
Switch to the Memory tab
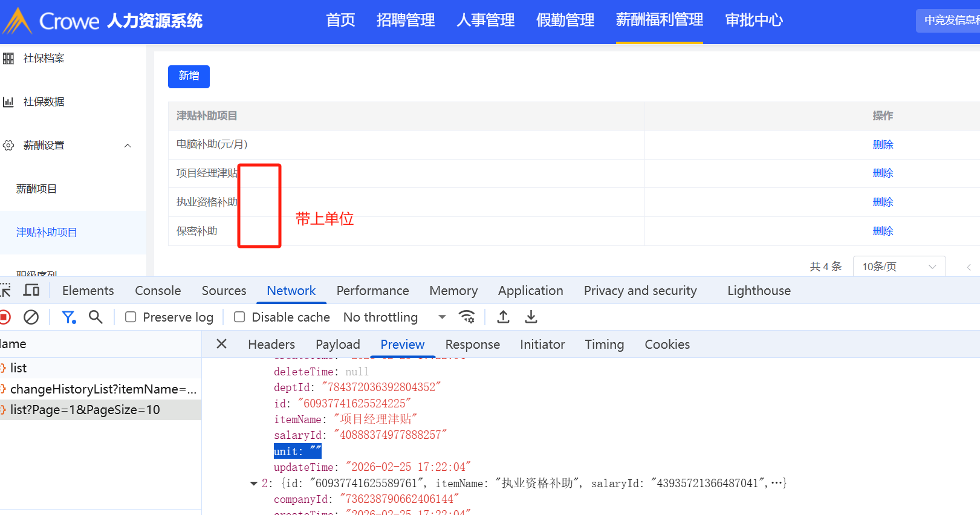pyautogui.click(x=453, y=291)
